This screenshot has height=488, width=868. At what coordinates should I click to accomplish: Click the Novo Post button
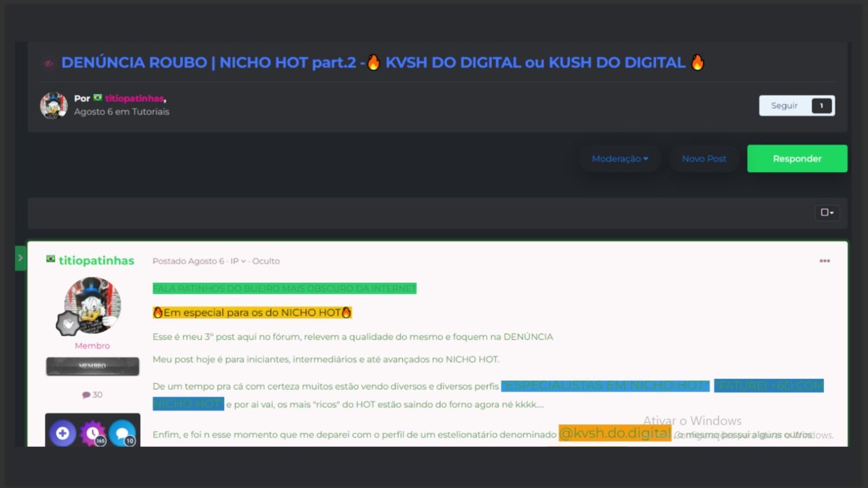704,158
